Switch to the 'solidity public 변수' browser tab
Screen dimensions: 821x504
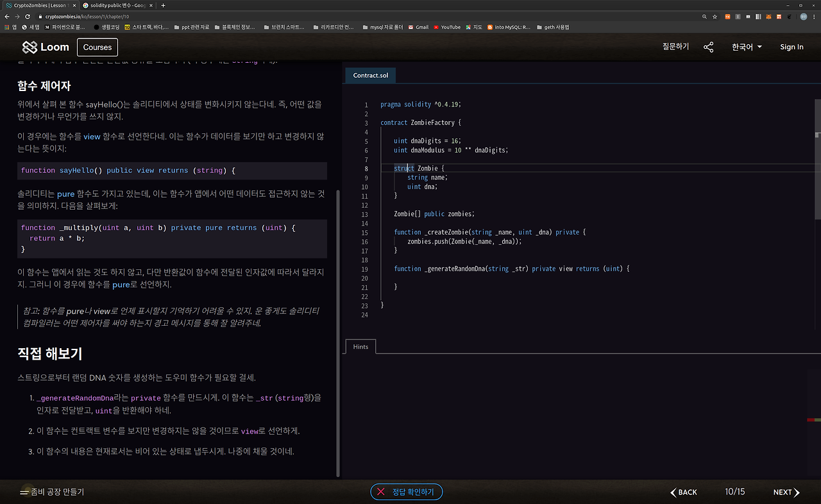(x=115, y=5)
